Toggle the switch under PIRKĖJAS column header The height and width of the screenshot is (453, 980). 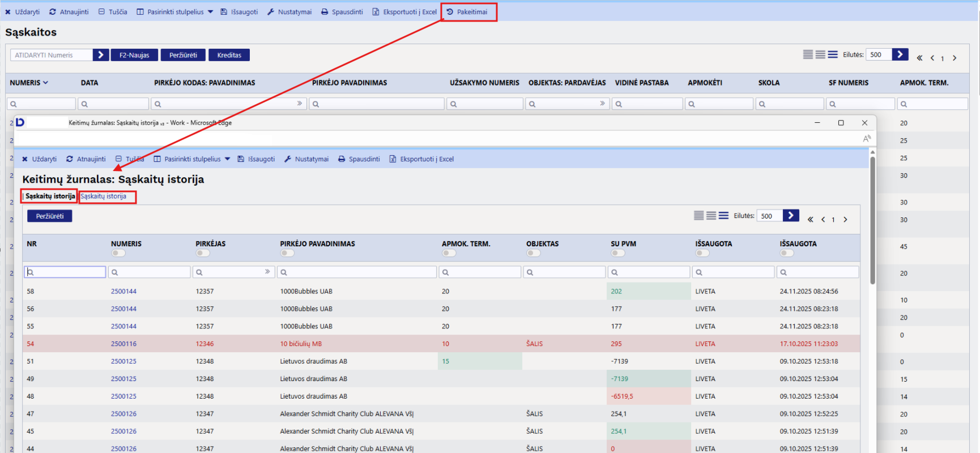point(202,253)
